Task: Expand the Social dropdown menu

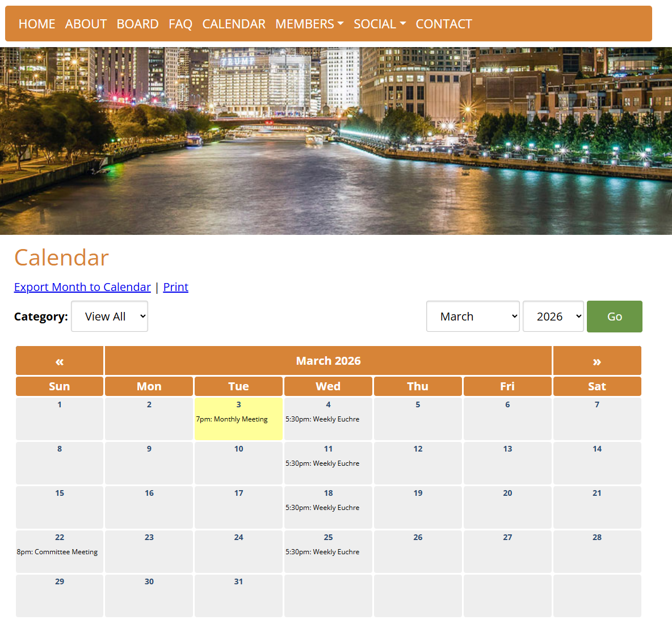Action: pos(379,24)
